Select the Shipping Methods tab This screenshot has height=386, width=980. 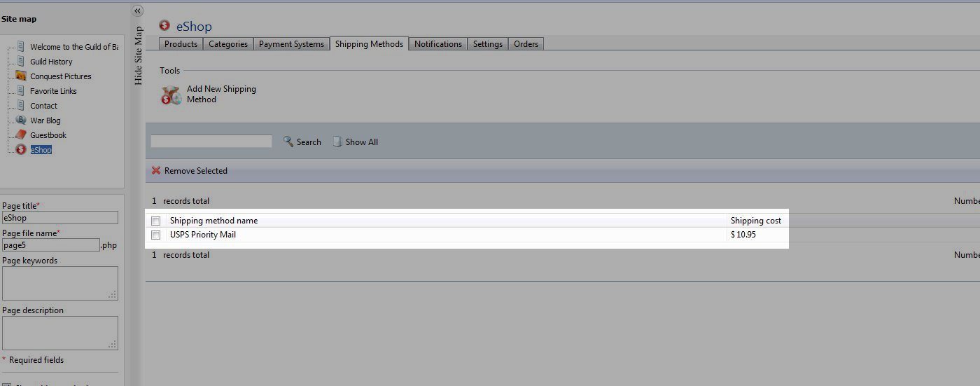(369, 43)
